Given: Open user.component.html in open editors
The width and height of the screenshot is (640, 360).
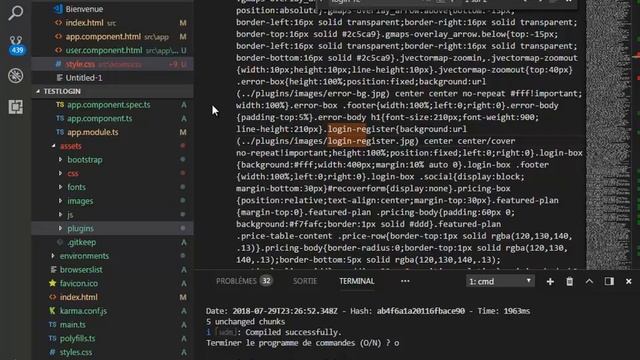Looking at the screenshot, I should click(112, 50).
